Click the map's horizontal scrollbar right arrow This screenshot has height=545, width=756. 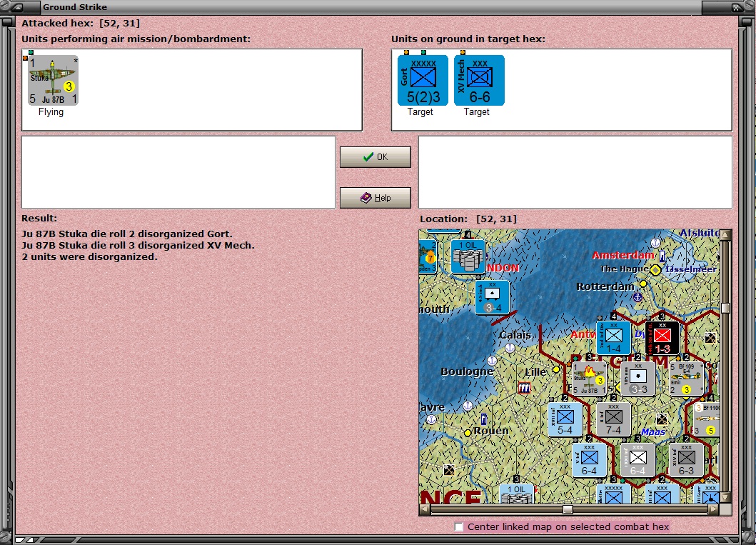click(x=714, y=509)
